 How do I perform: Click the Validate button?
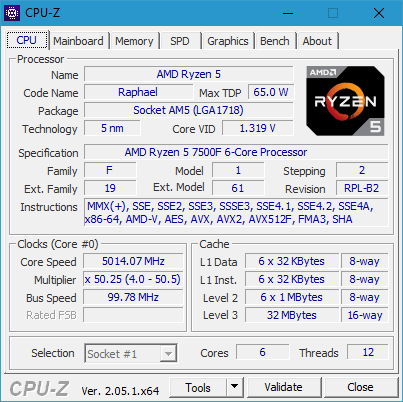coord(284,387)
